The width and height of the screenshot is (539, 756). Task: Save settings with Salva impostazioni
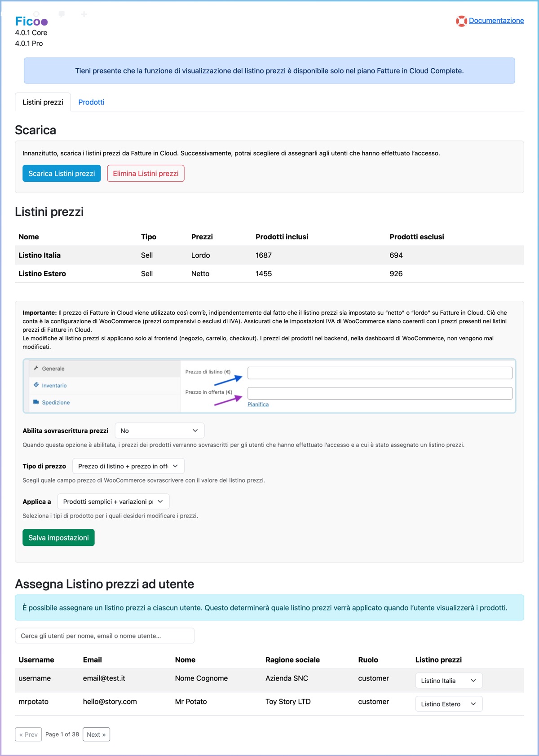click(58, 538)
